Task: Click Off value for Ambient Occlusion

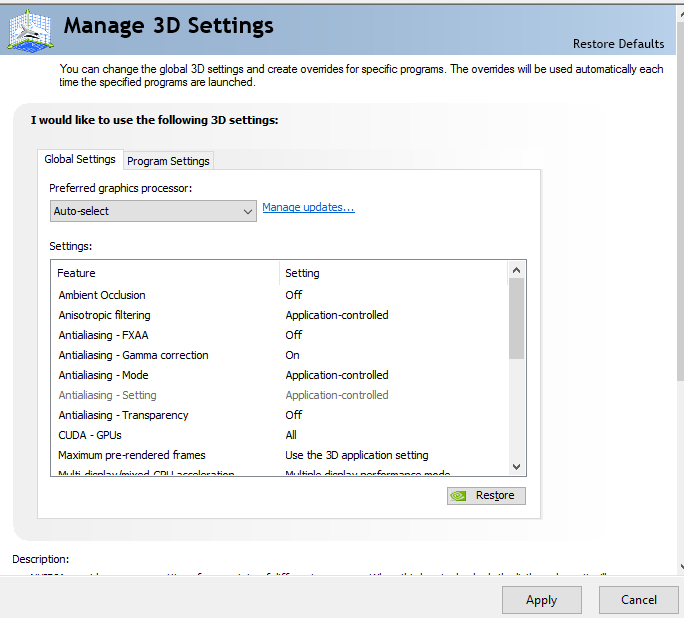Action: point(294,295)
